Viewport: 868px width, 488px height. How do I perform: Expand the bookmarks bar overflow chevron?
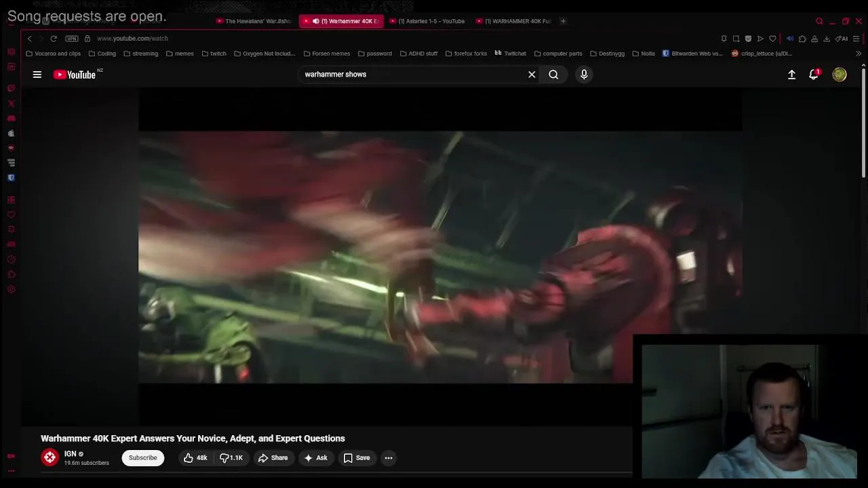tap(859, 54)
